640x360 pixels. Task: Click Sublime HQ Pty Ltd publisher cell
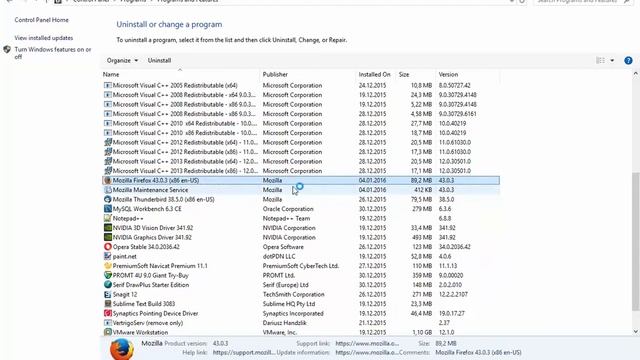click(289, 304)
